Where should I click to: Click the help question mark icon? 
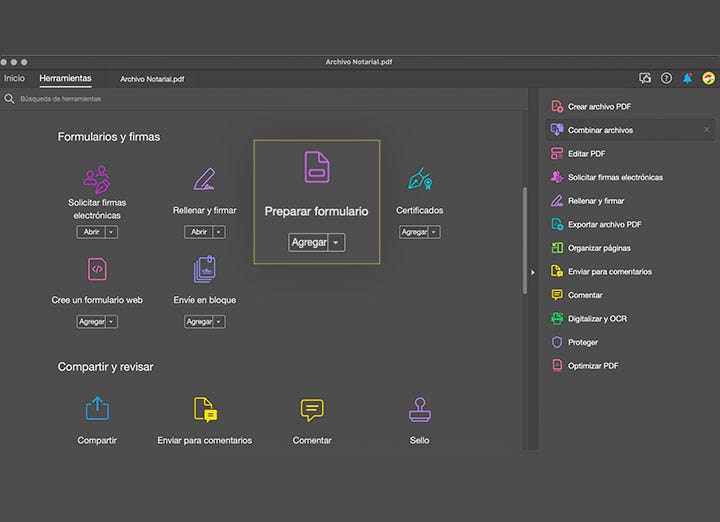666,78
